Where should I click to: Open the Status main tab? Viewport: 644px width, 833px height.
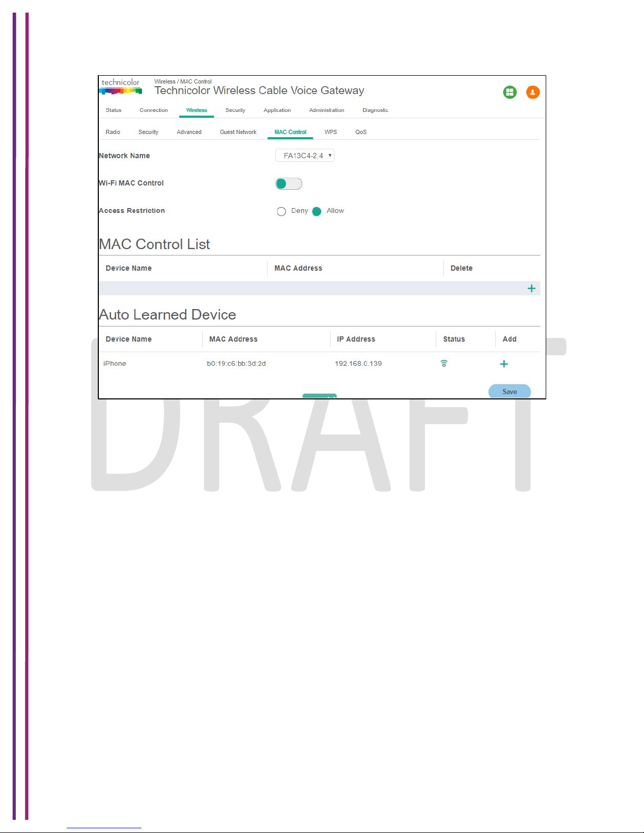pos(114,110)
